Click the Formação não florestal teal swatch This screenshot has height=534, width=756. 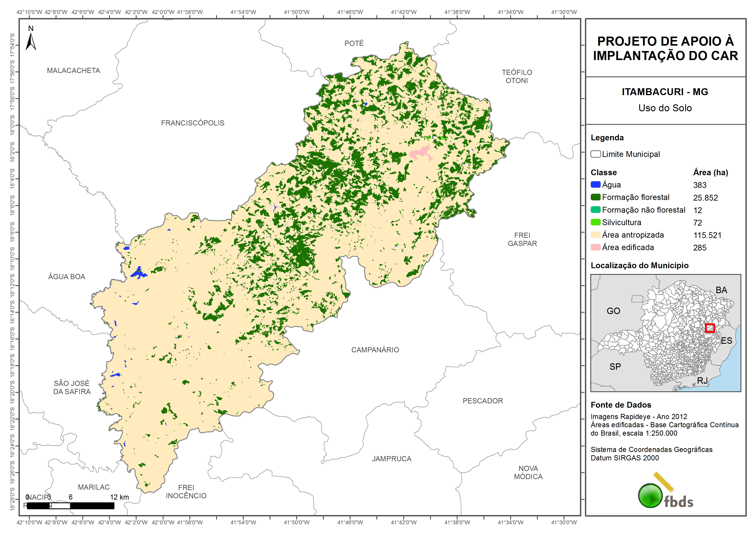point(595,210)
